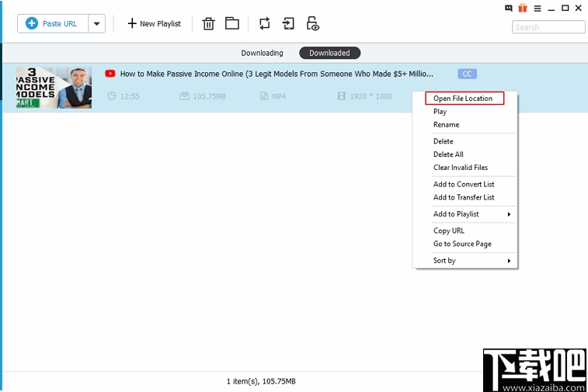Select Open File Location in context menu
Image resolution: width=588 pixels, height=392 pixels.
(464, 99)
